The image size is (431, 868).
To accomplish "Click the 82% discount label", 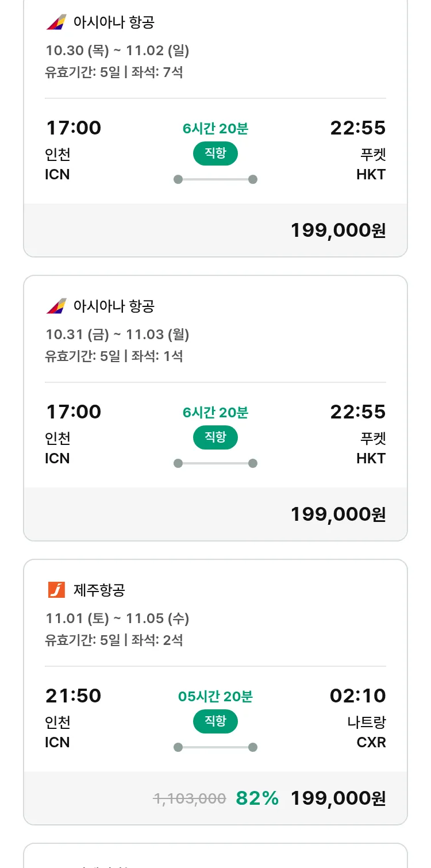I will (x=257, y=798).
